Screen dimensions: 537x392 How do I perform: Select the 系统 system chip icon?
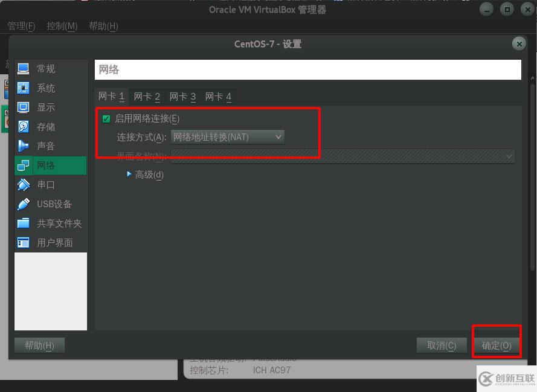click(24, 88)
